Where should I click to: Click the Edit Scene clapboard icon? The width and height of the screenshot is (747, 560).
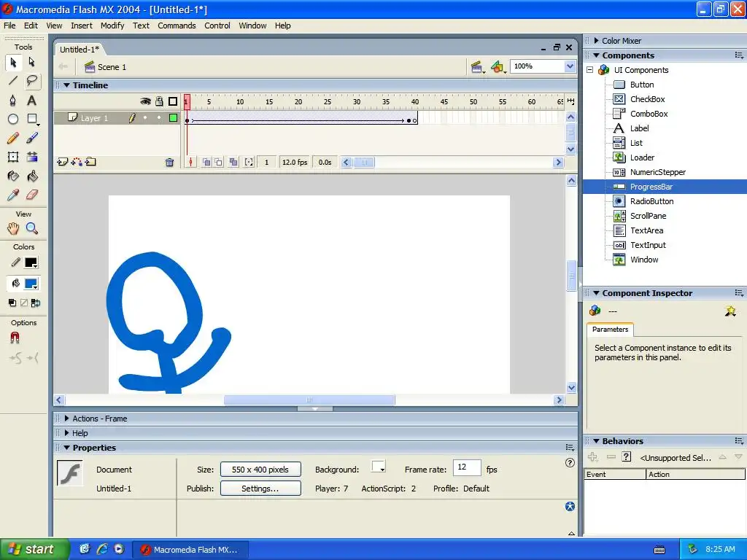[x=476, y=67]
